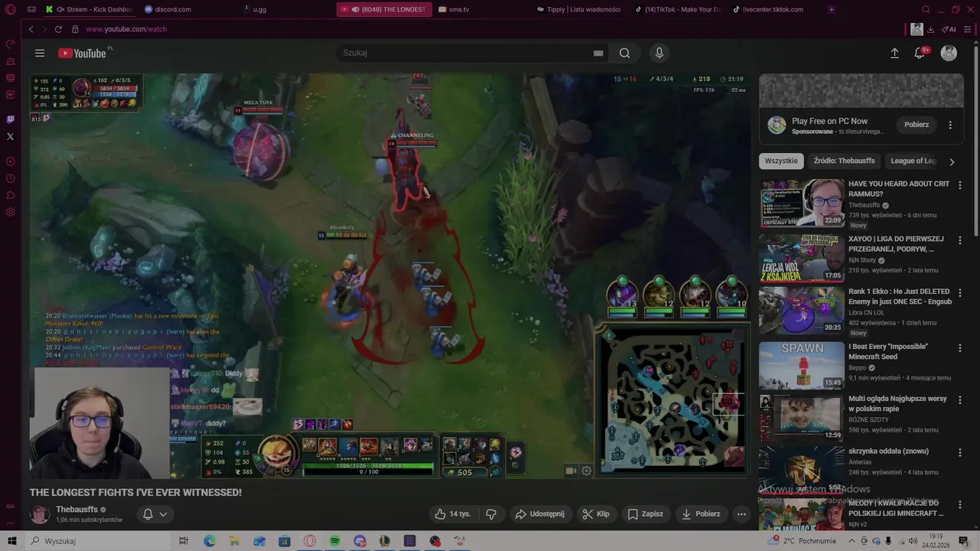Screen dimensions: 980x551
Task: Select the Wszystkie filter chip
Action: tap(781, 161)
